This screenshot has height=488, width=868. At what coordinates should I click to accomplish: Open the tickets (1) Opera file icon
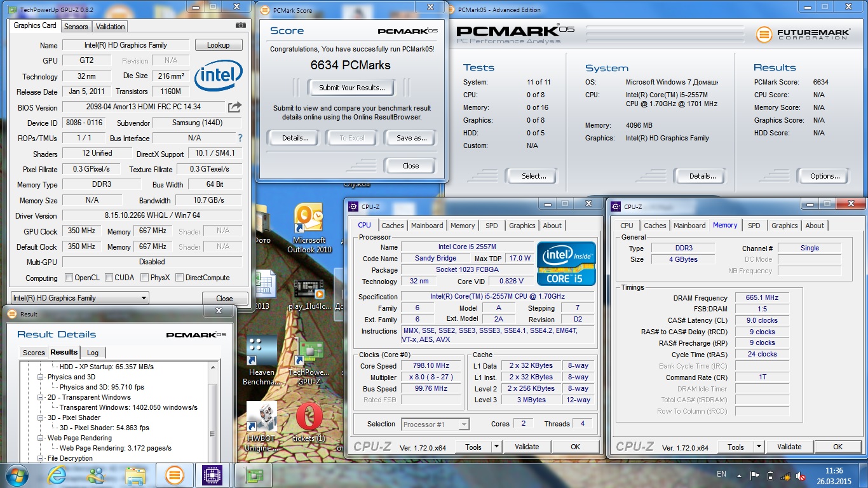[x=309, y=423]
